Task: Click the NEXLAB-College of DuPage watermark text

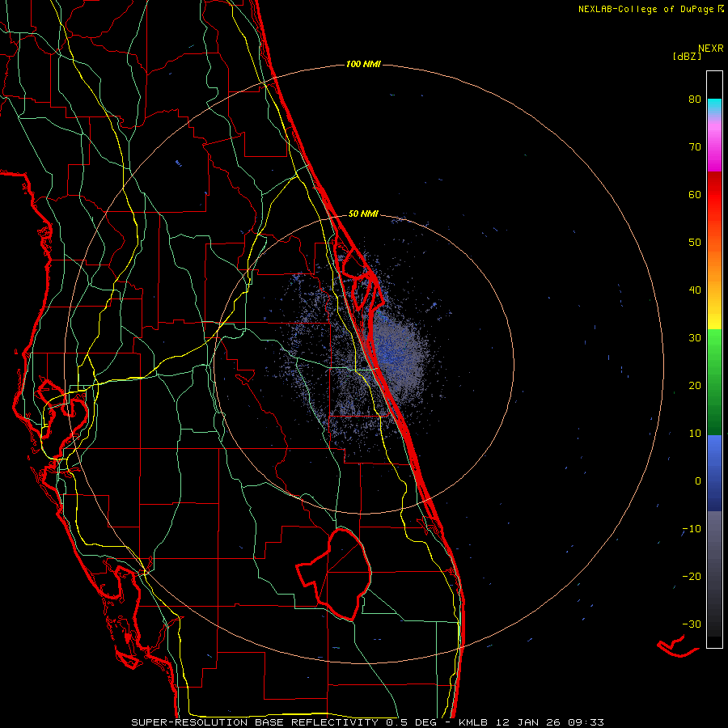Action: (x=650, y=9)
